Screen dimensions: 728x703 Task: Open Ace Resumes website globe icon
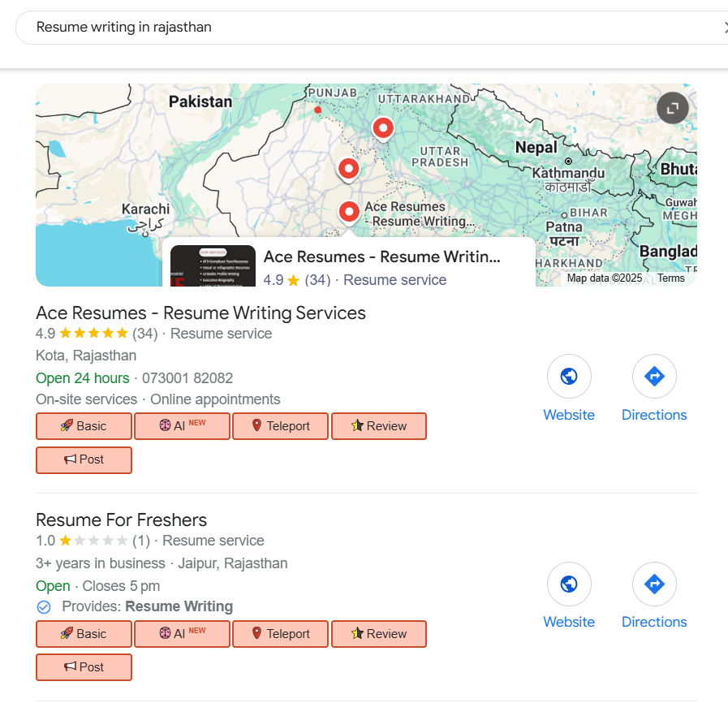coord(569,377)
